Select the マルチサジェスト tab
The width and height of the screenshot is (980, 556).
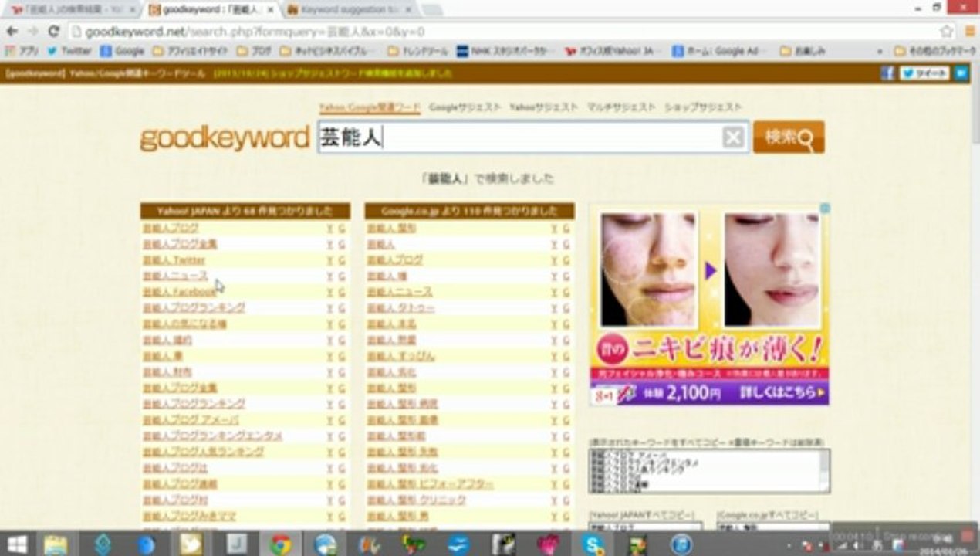coord(620,107)
